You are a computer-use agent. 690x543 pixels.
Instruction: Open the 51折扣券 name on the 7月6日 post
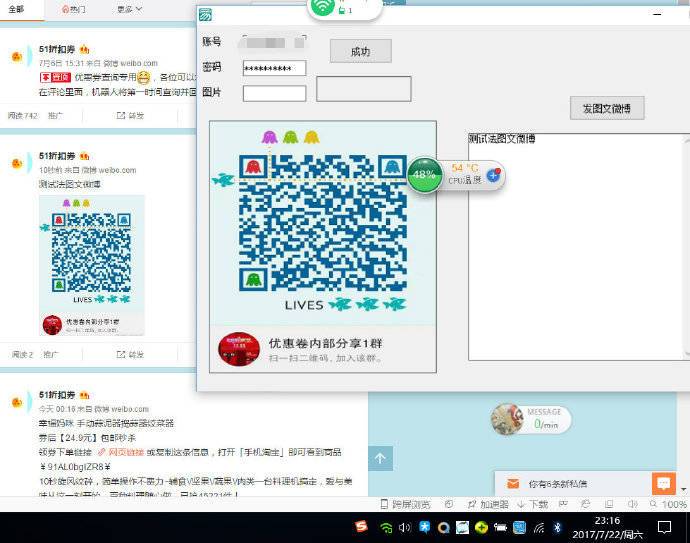[x=57, y=49]
